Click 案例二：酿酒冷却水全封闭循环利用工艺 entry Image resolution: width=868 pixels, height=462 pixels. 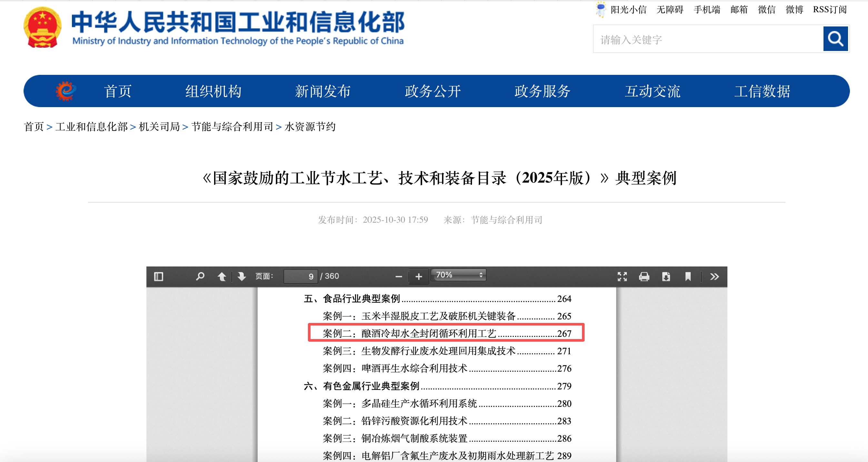coord(447,334)
